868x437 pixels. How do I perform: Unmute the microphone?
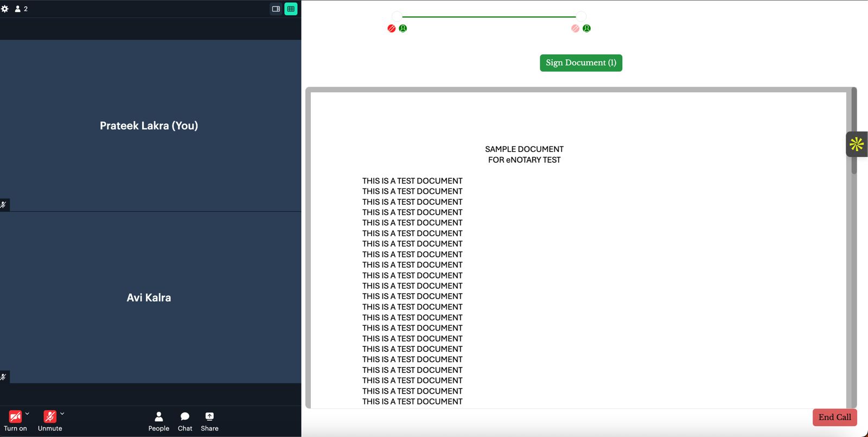49,417
